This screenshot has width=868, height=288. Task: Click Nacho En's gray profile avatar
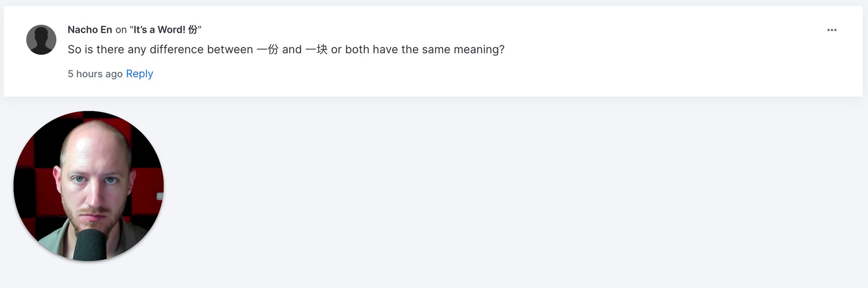pos(41,40)
